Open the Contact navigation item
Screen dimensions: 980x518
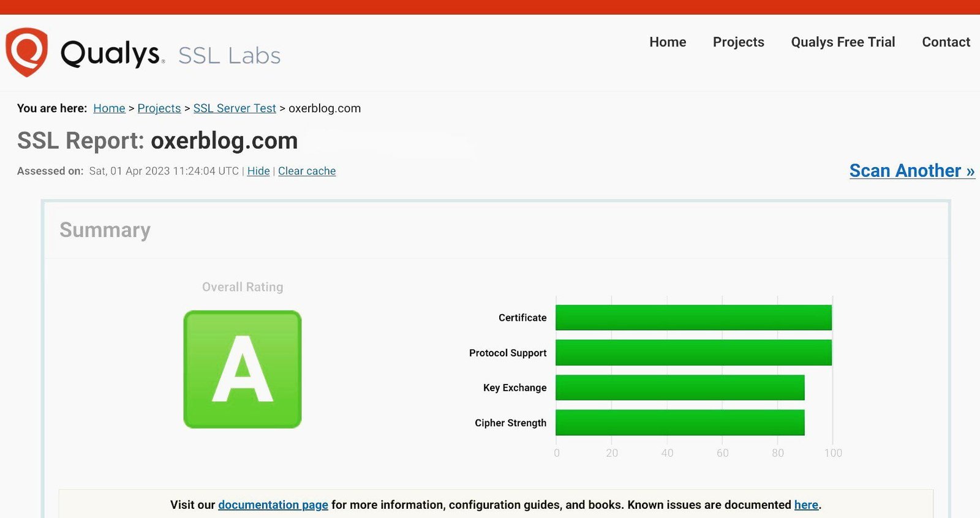click(x=946, y=42)
